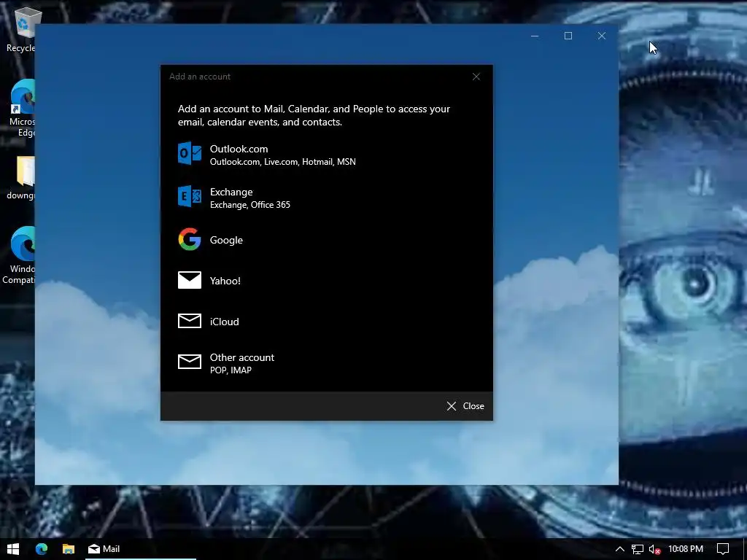The image size is (747, 560).
Task: Click the Mail taskbar button
Action: pyautogui.click(x=141, y=548)
